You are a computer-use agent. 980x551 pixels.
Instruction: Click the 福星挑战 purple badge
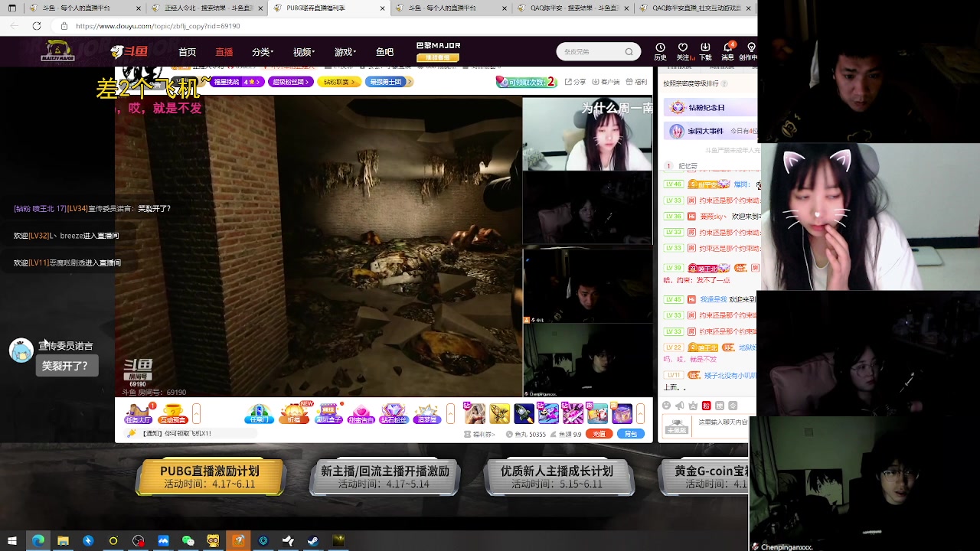(x=237, y=82)
